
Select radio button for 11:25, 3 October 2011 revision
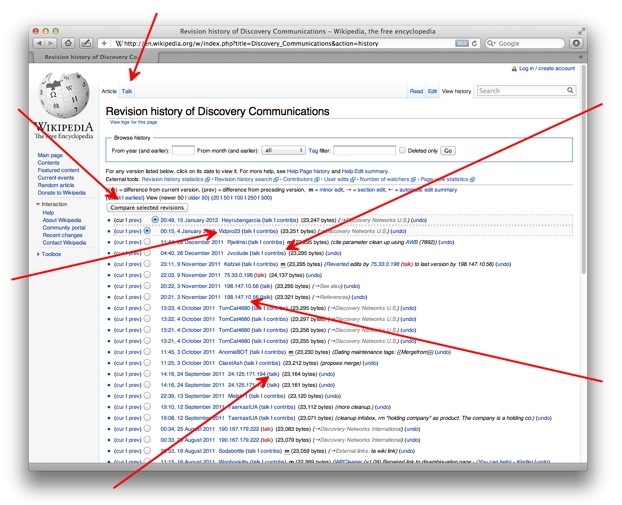147,363
